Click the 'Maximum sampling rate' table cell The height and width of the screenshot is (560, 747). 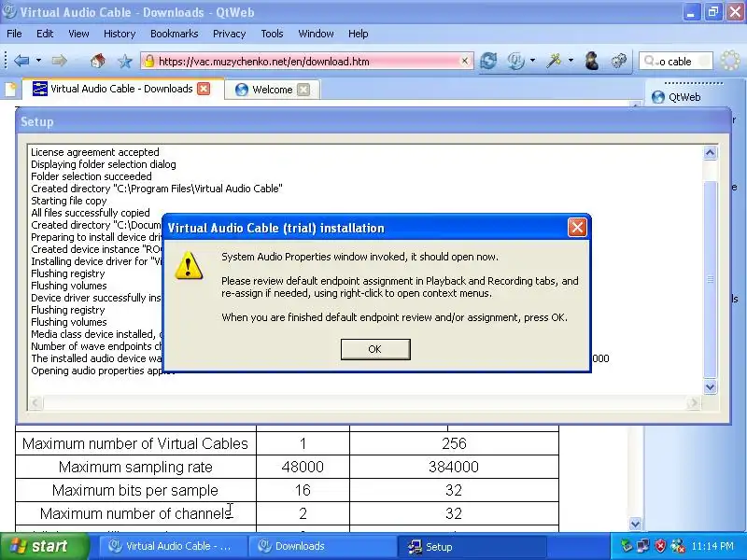coord(135,467)
